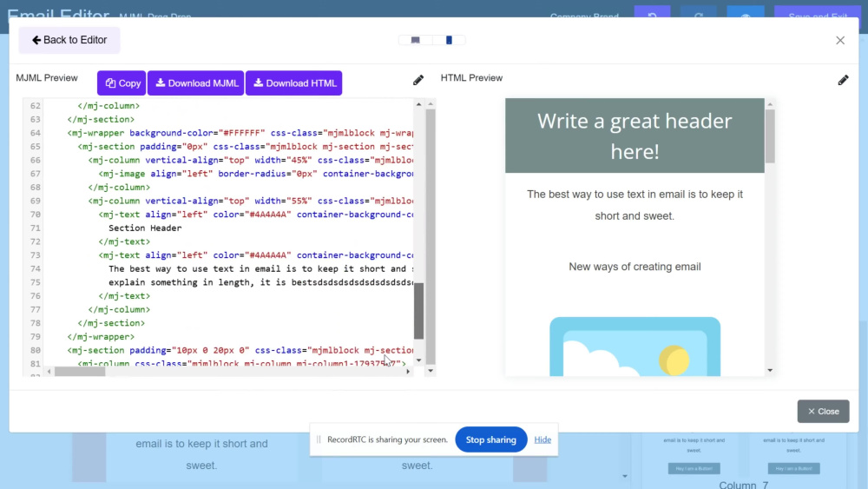Viewport: 868px width, 489px height.
Task: Click the placeholder image in HTML preview
Action: (635, 347)
